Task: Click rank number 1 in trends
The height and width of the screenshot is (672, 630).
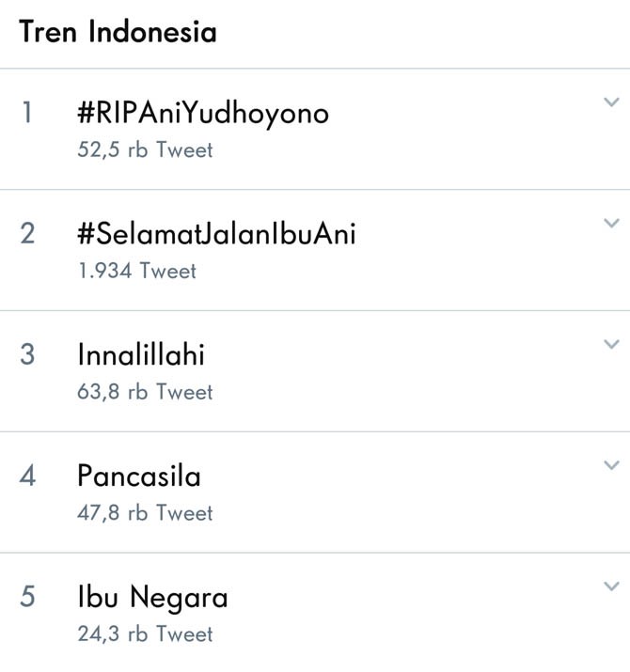Action: coord(27,114)
